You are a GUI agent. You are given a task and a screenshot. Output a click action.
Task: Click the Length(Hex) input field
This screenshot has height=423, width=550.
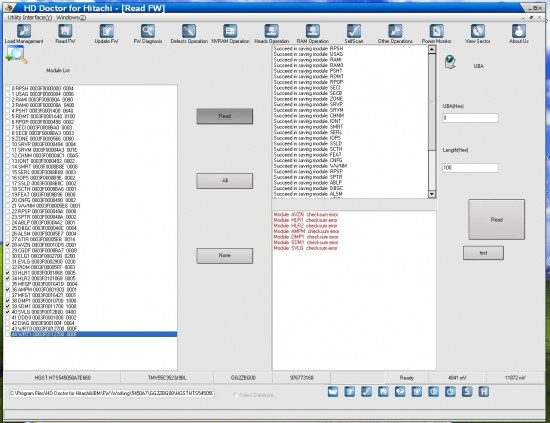click(x=470, y=168)
